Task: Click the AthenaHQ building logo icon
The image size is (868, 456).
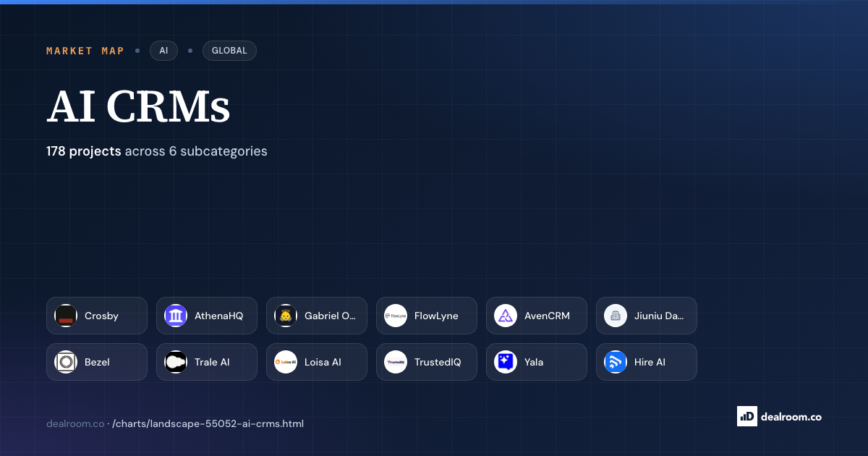Action: coord(176,316)
